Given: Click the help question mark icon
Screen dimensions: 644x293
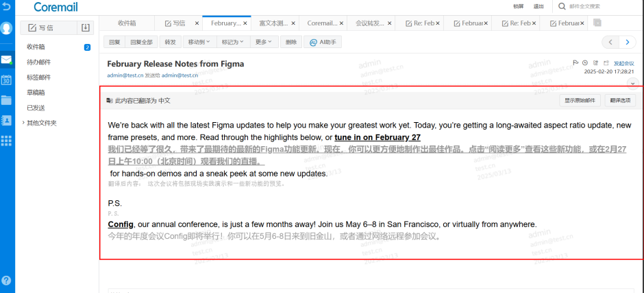Looking at the screenshot, I should click(x=6, y=281).
